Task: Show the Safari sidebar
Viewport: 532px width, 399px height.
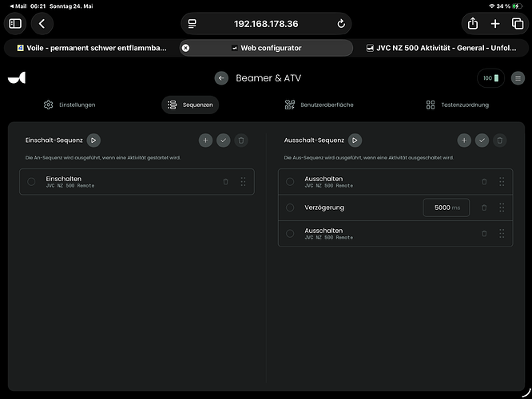Action: click(15, 24)
